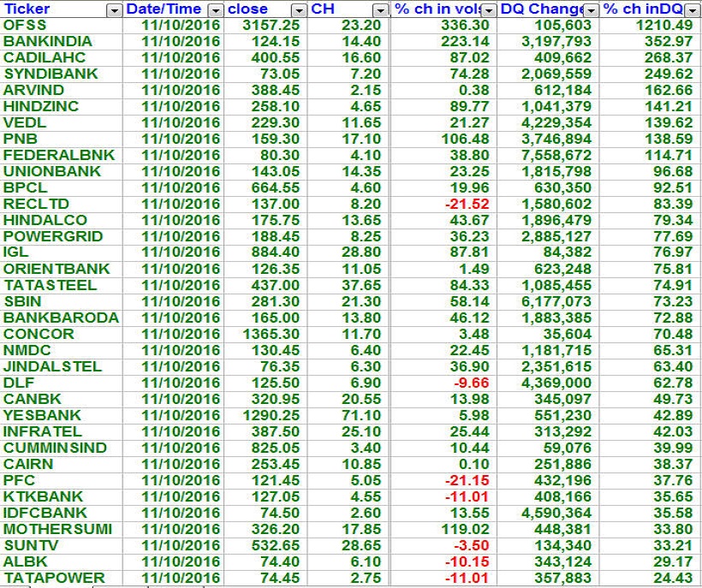
Task: Expand the % ch inDQ filter arrow
Action: pos(692,10)
